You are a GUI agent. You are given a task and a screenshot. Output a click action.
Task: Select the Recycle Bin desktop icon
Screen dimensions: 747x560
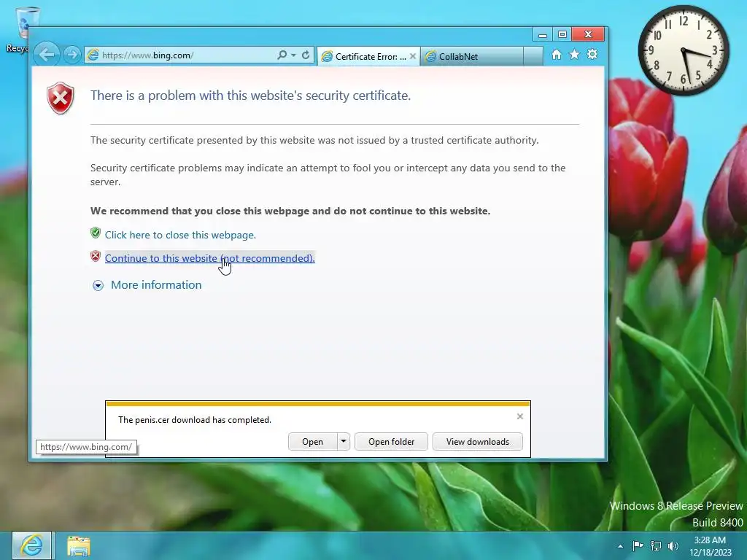24,28
